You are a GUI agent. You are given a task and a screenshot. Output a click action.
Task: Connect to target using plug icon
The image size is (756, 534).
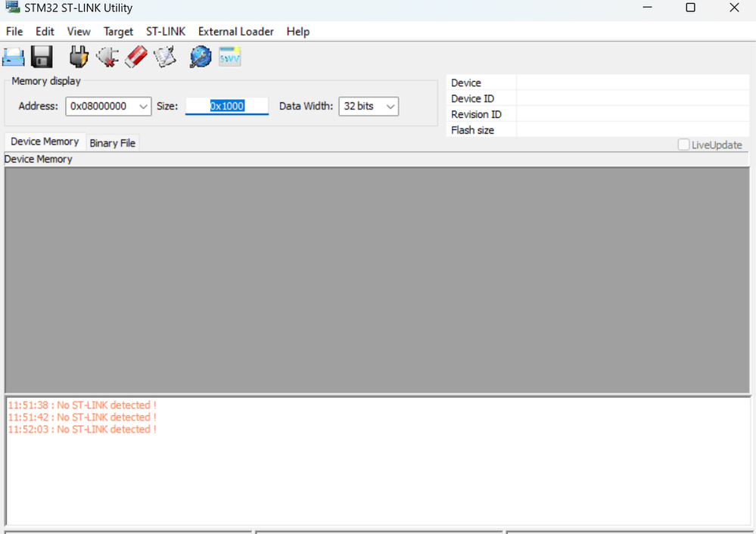(x=79, y=57)
